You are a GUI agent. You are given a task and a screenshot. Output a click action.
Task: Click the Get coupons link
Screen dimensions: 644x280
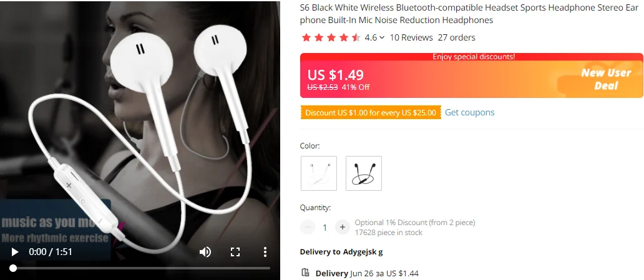coord(469,112)
